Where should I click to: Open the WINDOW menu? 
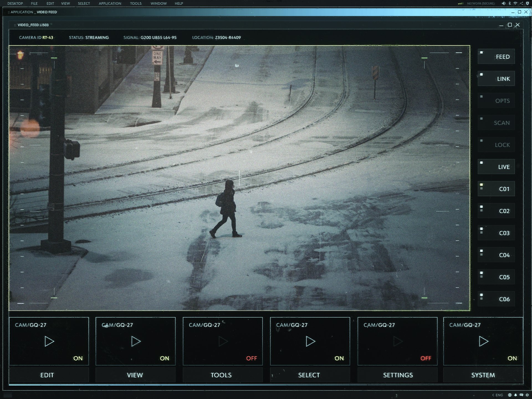click(x=158, y=3)
